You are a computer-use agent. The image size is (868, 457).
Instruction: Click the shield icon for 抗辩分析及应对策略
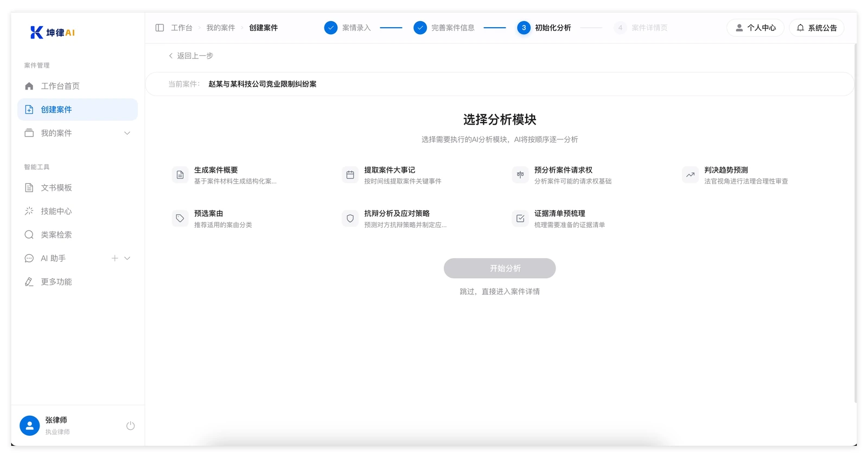click(x=350, y=218)
